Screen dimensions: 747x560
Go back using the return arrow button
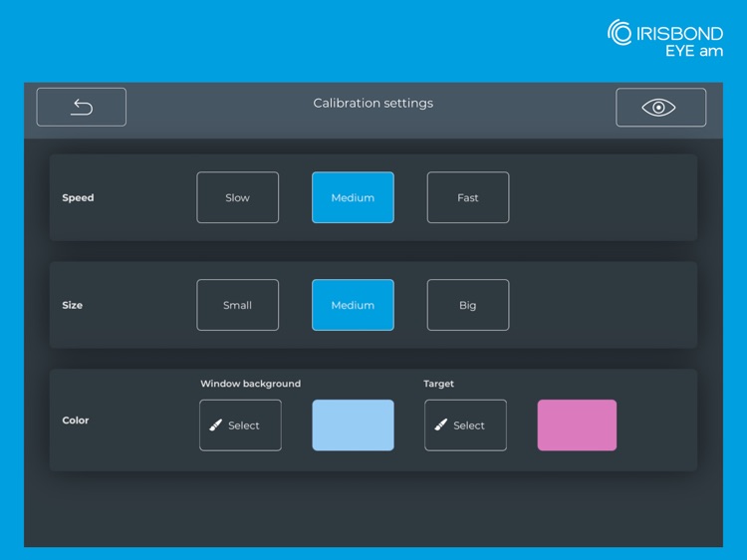[82, 108]
